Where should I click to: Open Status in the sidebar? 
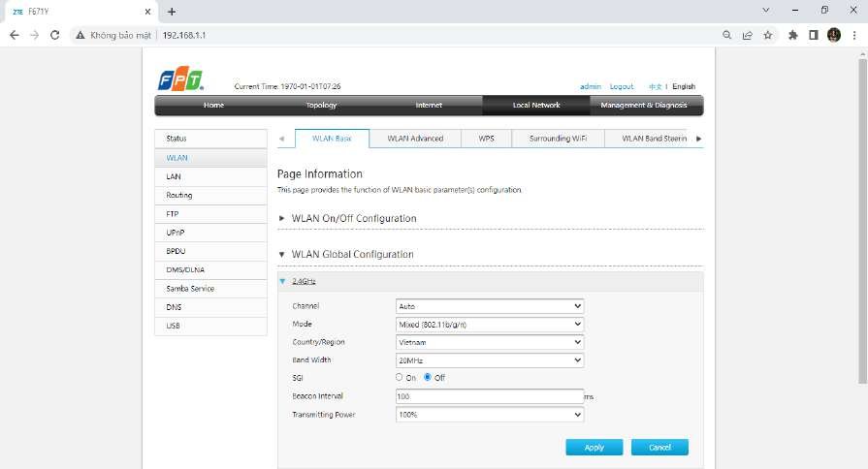(210, 139)
